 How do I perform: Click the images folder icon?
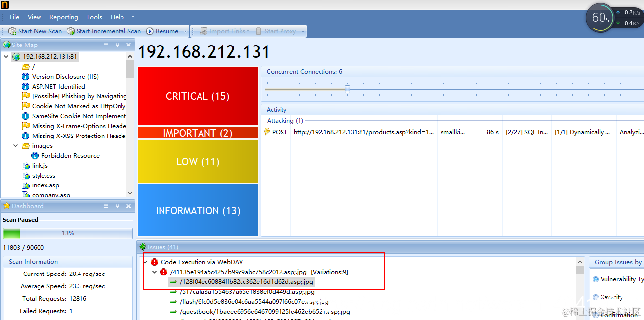click(26, 146)
